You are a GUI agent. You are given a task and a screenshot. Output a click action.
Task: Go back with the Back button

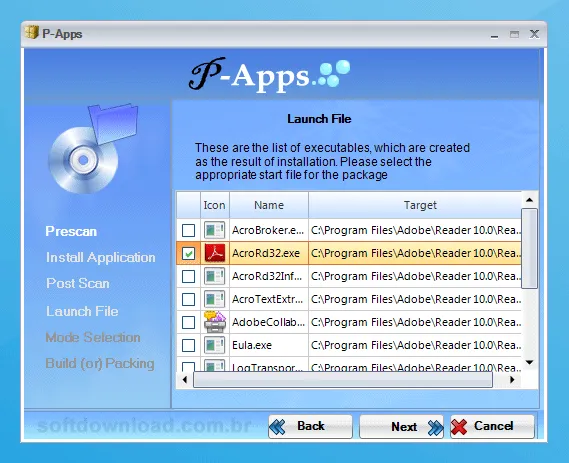[310, 426]
